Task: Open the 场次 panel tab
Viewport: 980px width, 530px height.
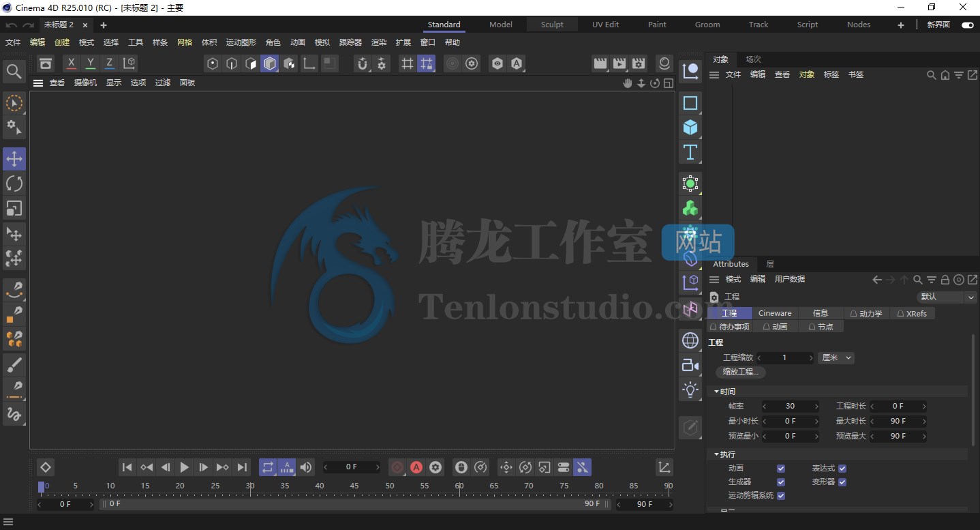Action: 753,59
